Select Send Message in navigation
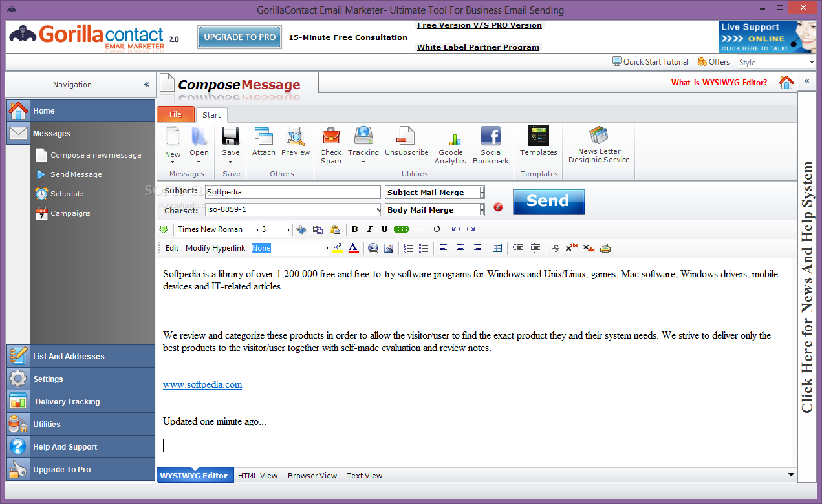 point(76,174)
